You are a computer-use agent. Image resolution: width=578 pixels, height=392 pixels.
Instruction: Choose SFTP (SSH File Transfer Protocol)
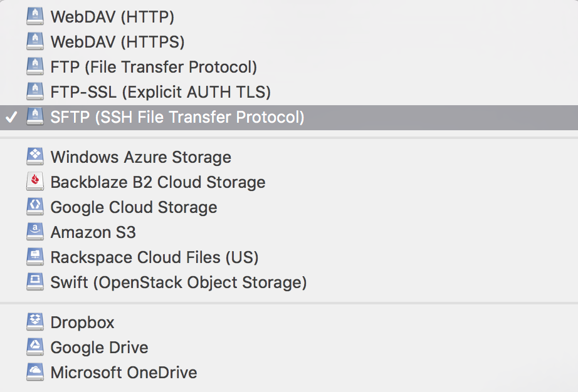pyautogui.click(x=177, y=117)
